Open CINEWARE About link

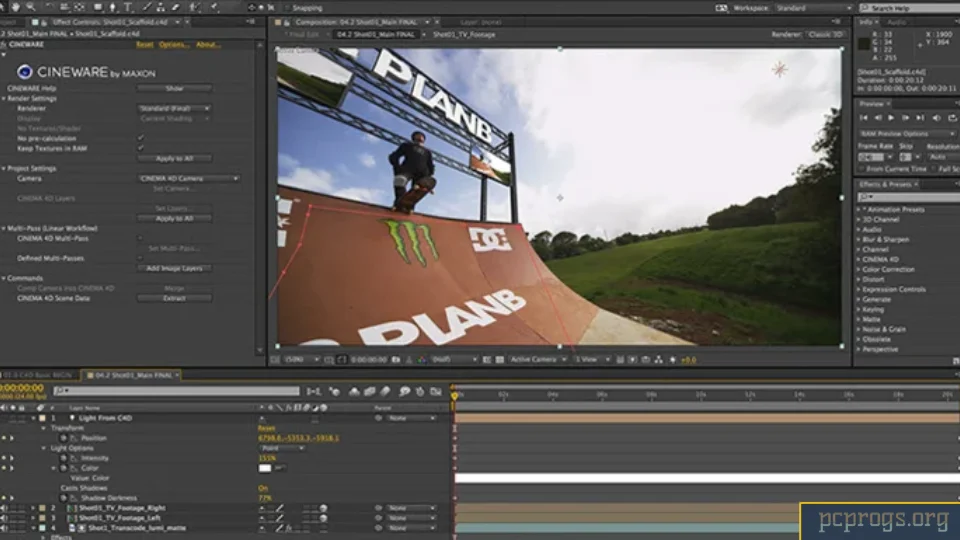(x=208, y=45)
